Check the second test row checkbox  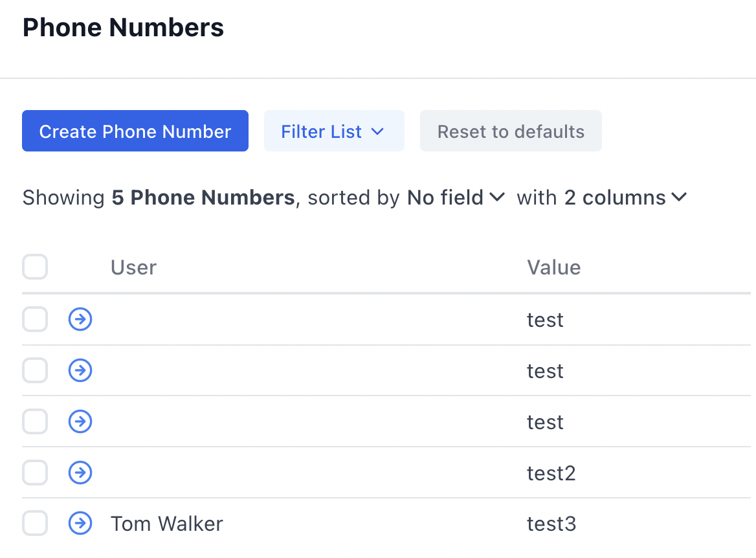(x=35, y=370)
